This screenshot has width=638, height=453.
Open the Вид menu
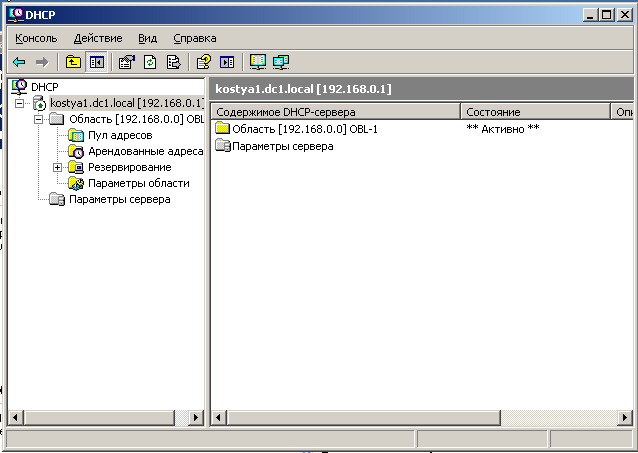[147, 38]
